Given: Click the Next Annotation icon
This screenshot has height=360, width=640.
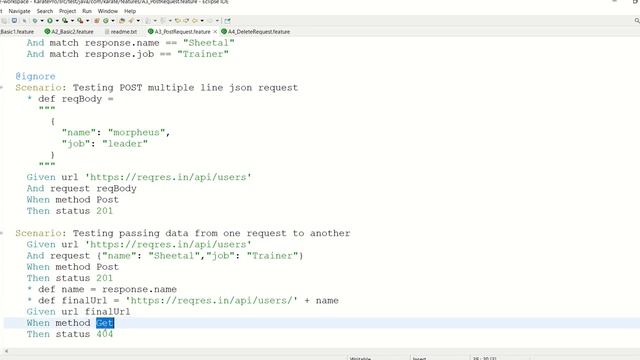Looking at the screenshot, I should click(x=147, y=20).
